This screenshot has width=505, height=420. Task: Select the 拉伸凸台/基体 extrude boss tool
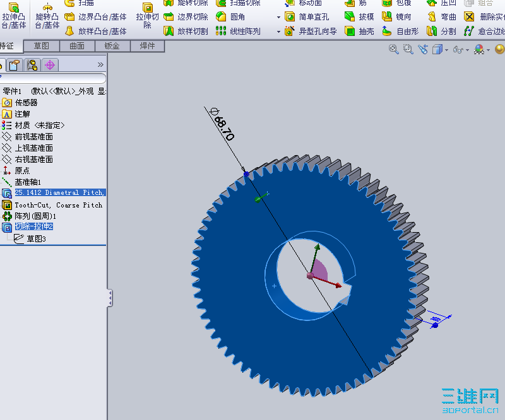[13, 15]
